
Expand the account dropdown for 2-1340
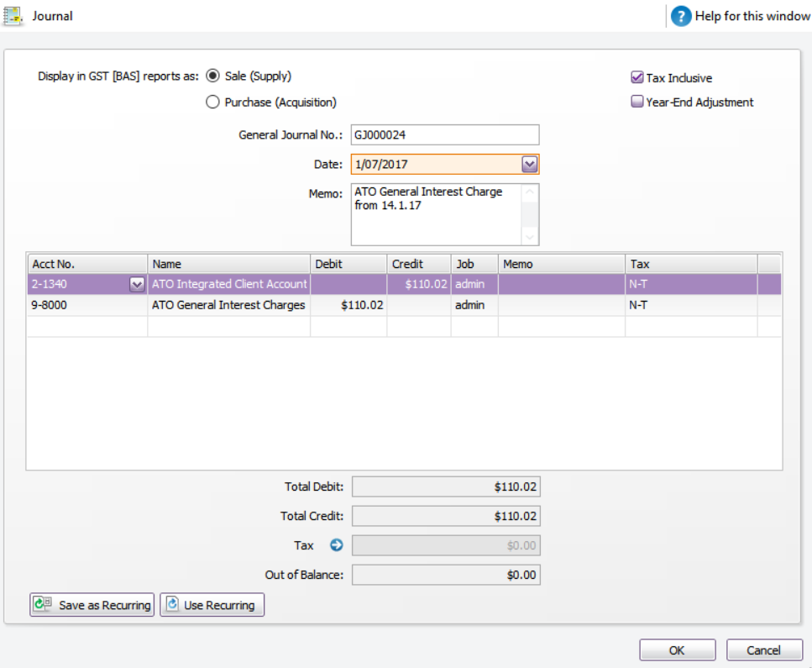pos(137,285)
